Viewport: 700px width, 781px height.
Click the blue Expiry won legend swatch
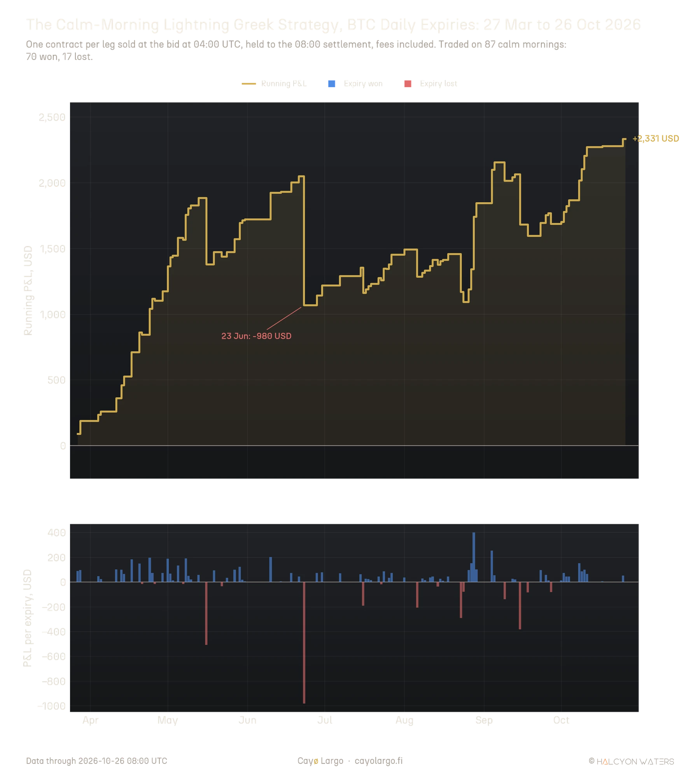point(331,84)
